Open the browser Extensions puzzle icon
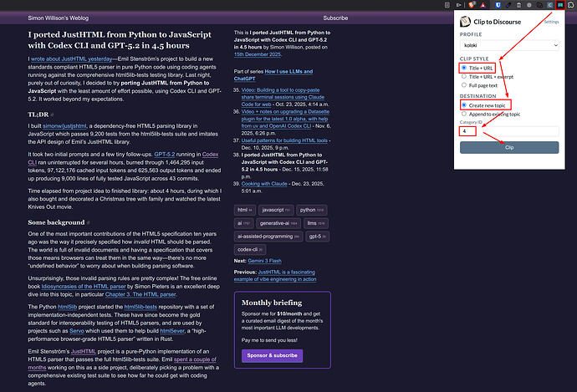Image resolution: width=577 pixels, height=392 pixels. (571, 5)
